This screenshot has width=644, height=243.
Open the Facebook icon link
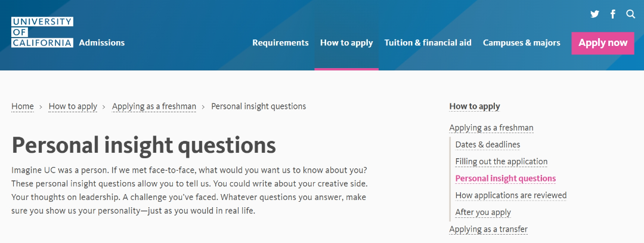pyautogui.click(x=613, y=14)
